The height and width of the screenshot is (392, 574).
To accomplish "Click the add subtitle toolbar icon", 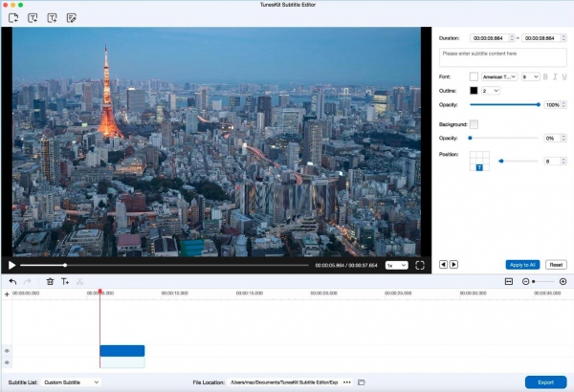I will point(52,18).
